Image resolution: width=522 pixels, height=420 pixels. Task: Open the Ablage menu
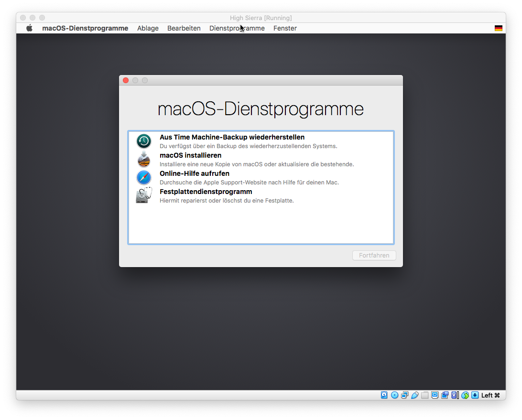tap(148, 28)
